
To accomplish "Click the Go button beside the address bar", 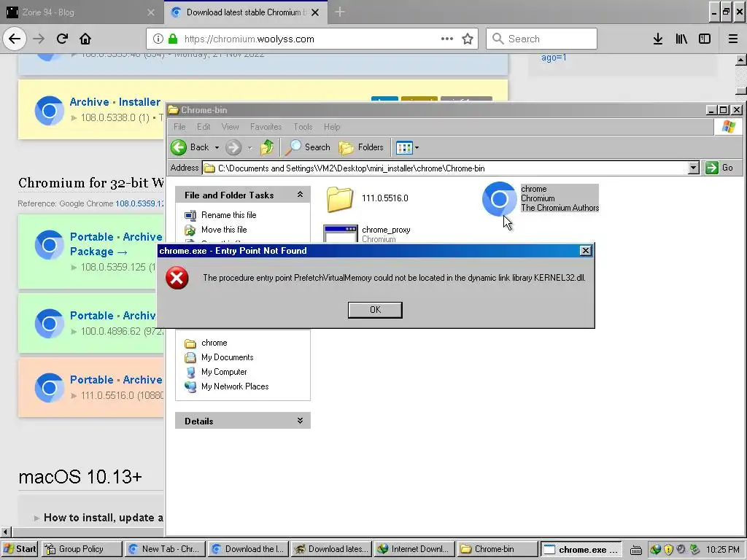I will 719,168.
